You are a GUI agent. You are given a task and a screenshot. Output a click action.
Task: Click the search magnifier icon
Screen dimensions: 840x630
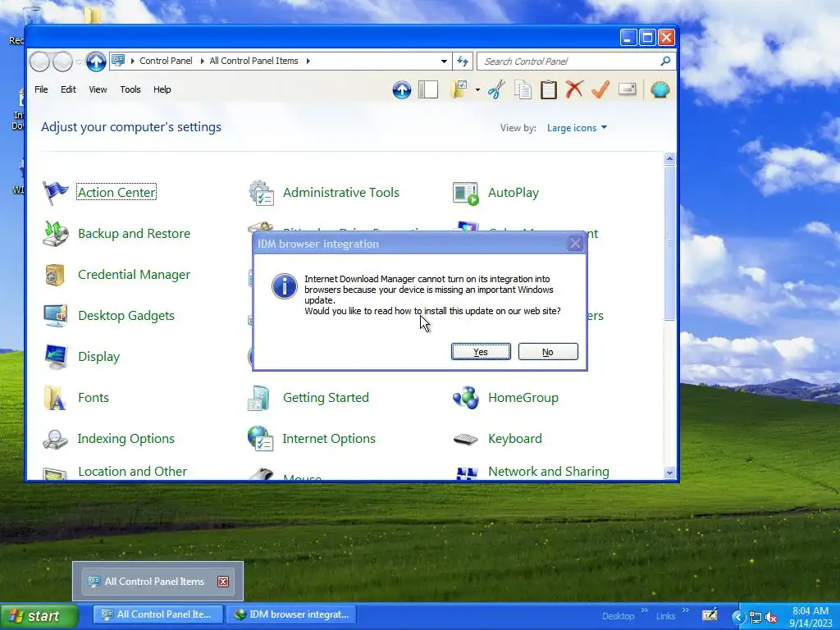click(x=665, y=61)
